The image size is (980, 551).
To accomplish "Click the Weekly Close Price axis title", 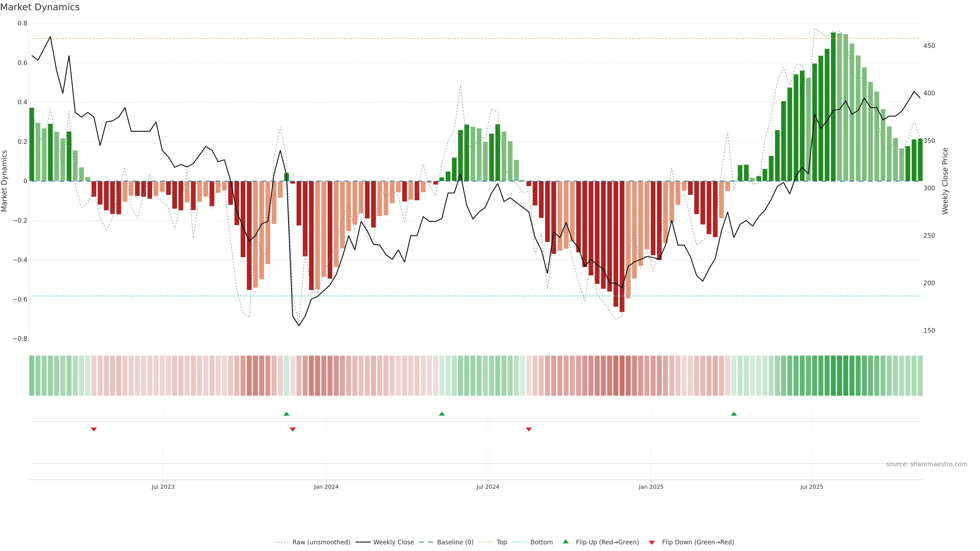I will click(945, 181).
